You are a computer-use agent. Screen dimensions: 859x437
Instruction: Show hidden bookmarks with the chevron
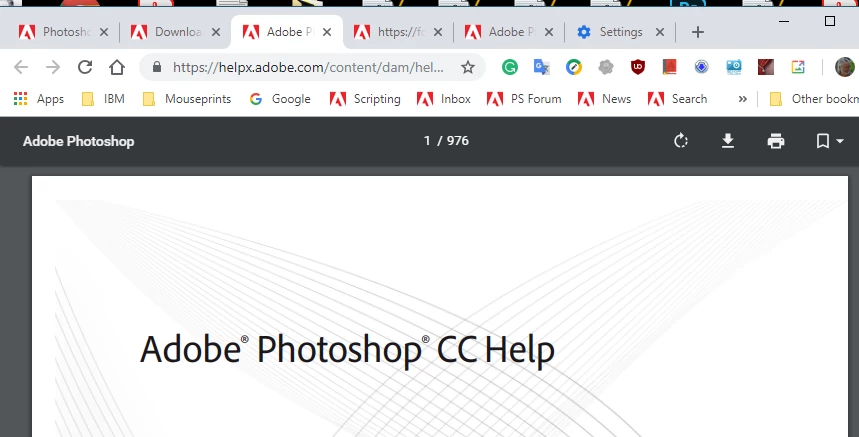[742, 99]
